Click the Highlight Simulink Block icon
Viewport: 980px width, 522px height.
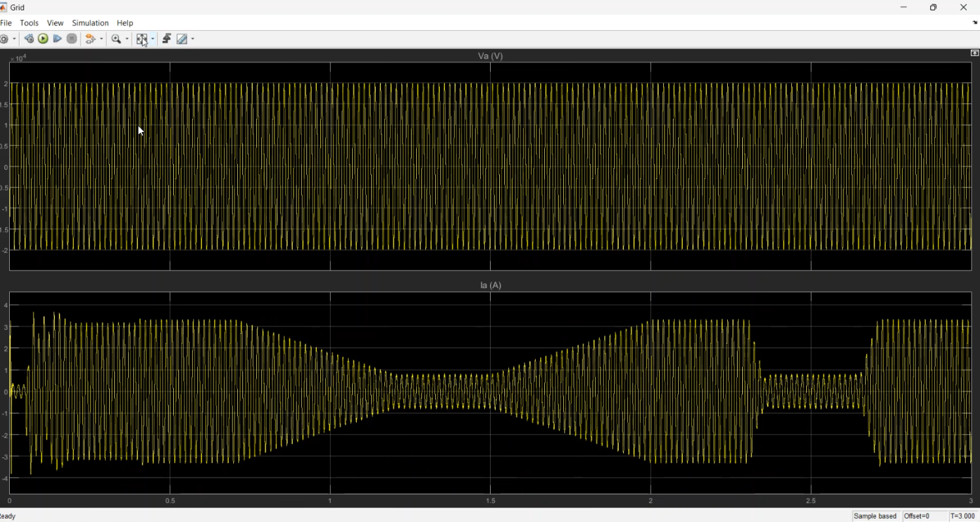[91, 39]
